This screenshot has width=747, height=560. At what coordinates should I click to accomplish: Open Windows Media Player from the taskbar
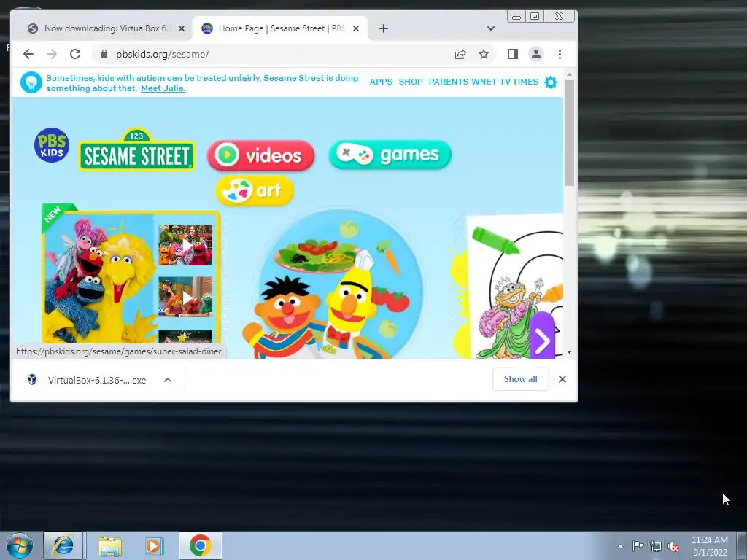point(154,545)
